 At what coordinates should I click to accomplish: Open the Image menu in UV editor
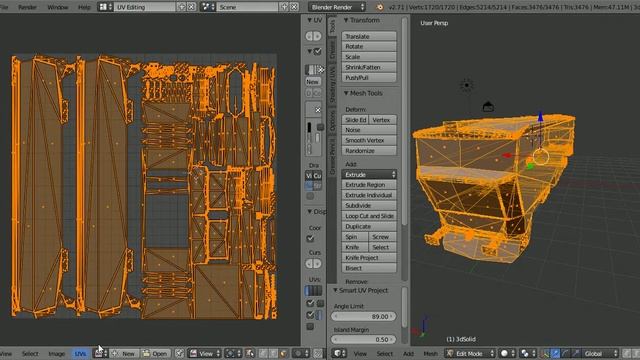tap(56, 353)
